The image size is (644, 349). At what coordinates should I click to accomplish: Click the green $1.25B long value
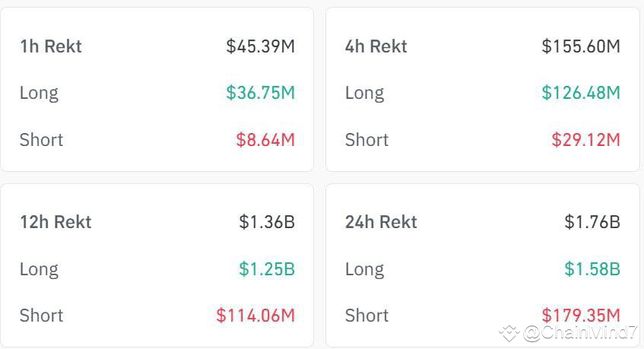(267, 269)
